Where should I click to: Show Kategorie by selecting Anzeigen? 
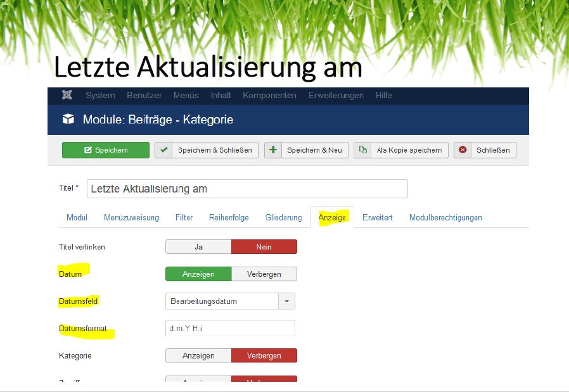tap(198, 356)
